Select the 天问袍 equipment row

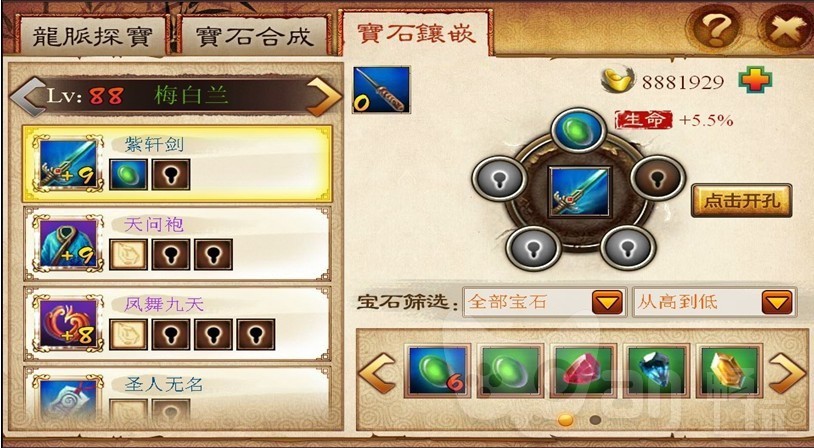pos(177,243)
